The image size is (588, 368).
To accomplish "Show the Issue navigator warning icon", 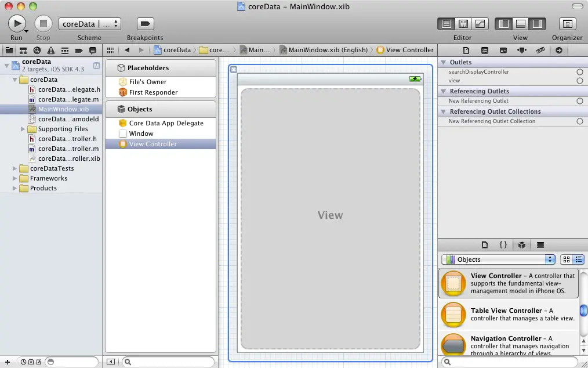I will (51, 50).
